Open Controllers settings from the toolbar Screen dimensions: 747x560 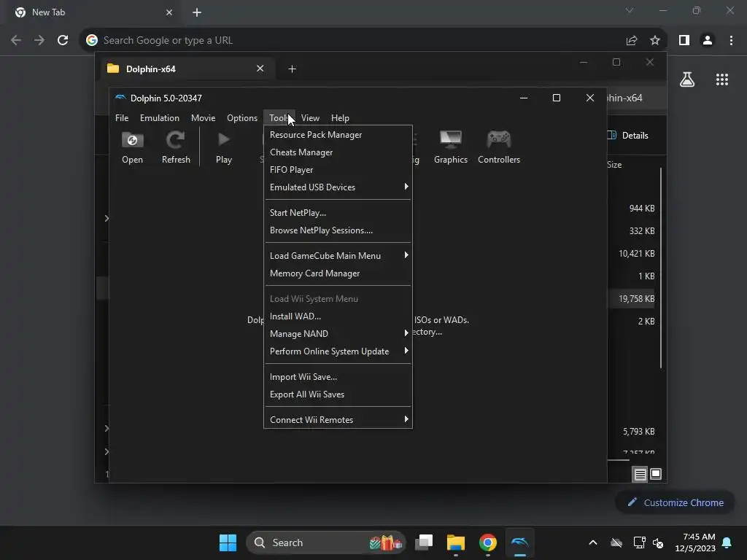[x=499, y=147]
